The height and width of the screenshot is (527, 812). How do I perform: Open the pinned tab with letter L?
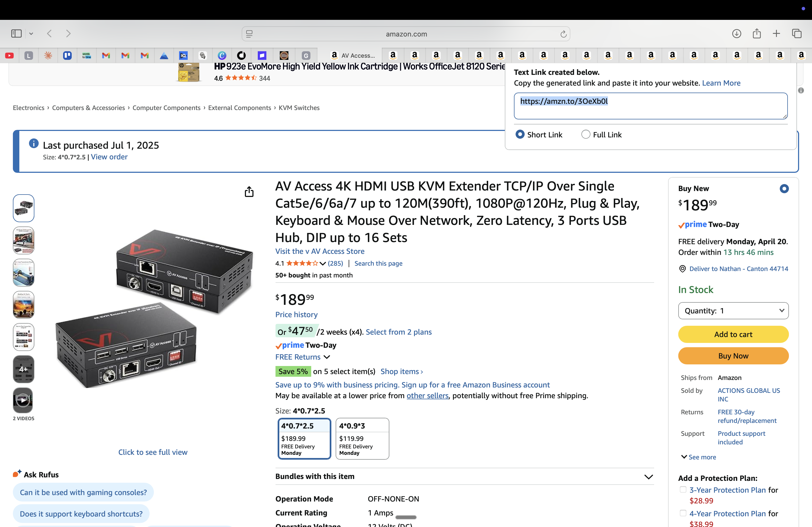(x=29, y=55)
